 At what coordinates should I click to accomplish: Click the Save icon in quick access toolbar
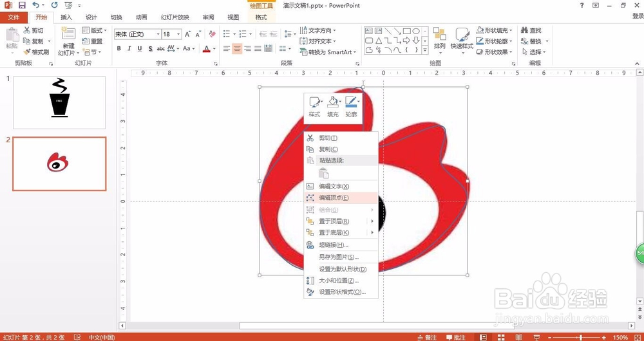(x=22, y=5)
